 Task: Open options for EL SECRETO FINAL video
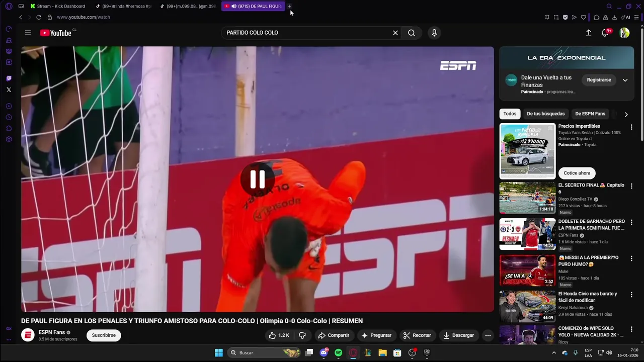pyautogui.click(x=631, y=186)
